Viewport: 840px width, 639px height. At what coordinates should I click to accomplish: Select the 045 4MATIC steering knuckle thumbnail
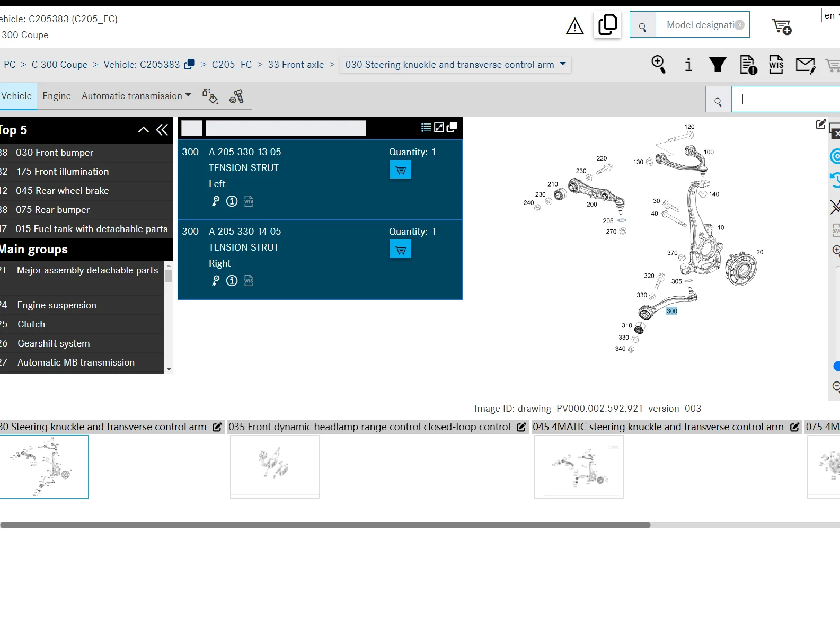click(579, 467)
